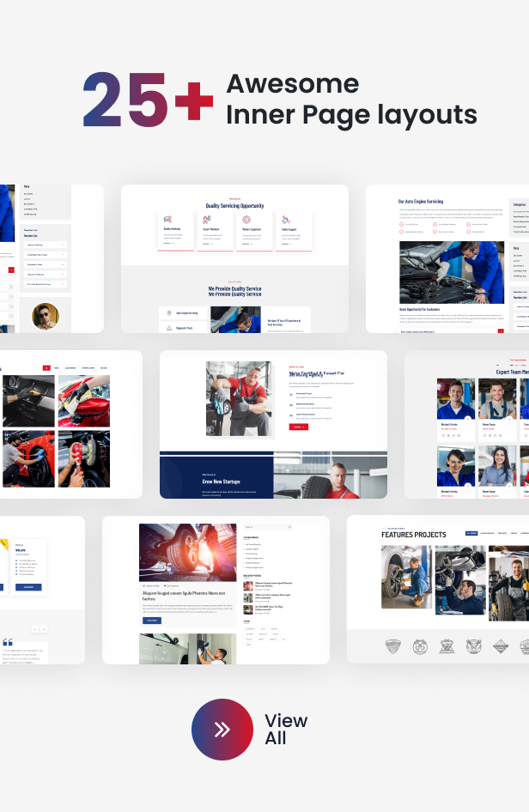Viewport: 529px width, 812px height.
Task: Click the mechanic fixing engine photo
Action: click(452, 272)
